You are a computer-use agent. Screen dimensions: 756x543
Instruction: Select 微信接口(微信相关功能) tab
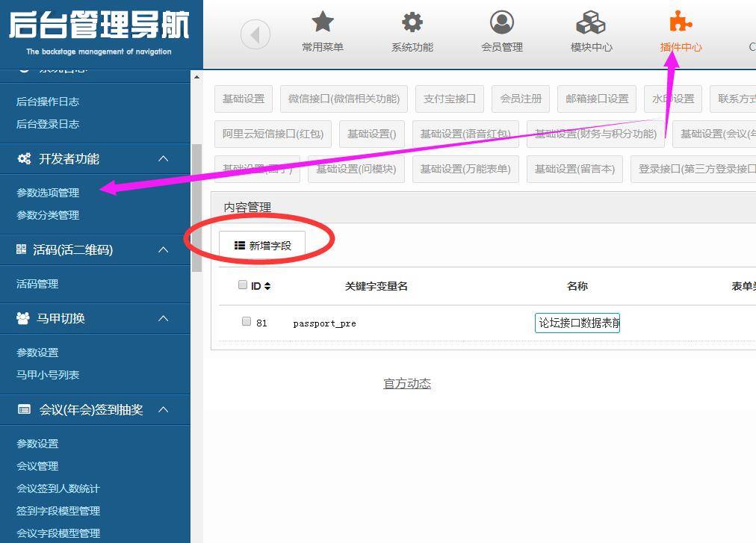tap(344, 99)
